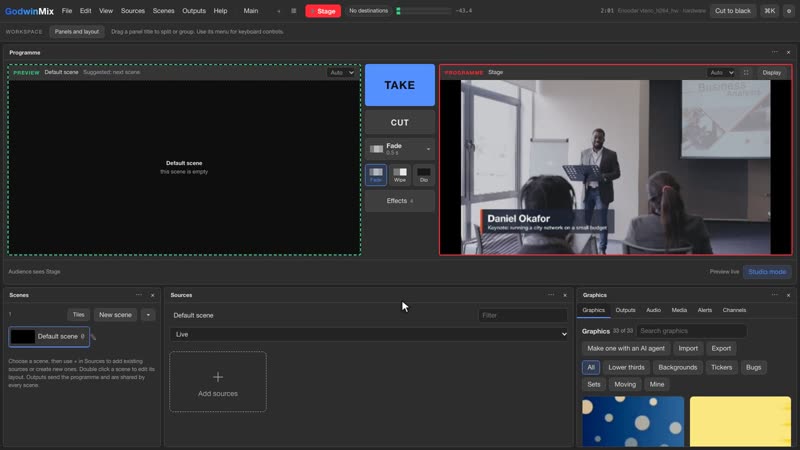Open the Scenes menu

(163, 11)
